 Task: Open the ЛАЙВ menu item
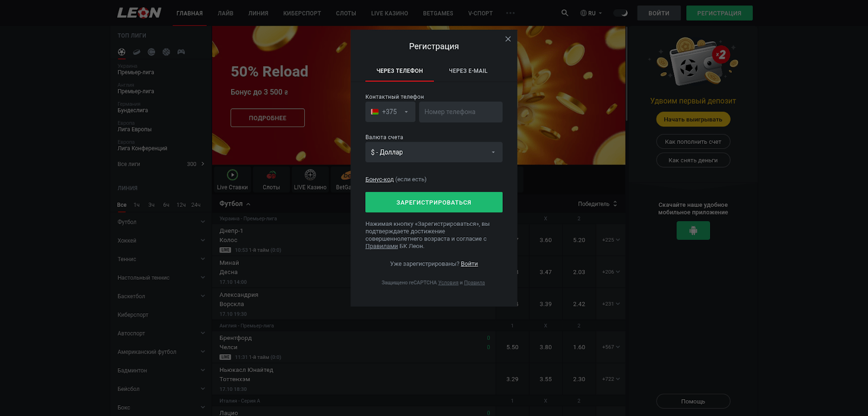[226, 13]
